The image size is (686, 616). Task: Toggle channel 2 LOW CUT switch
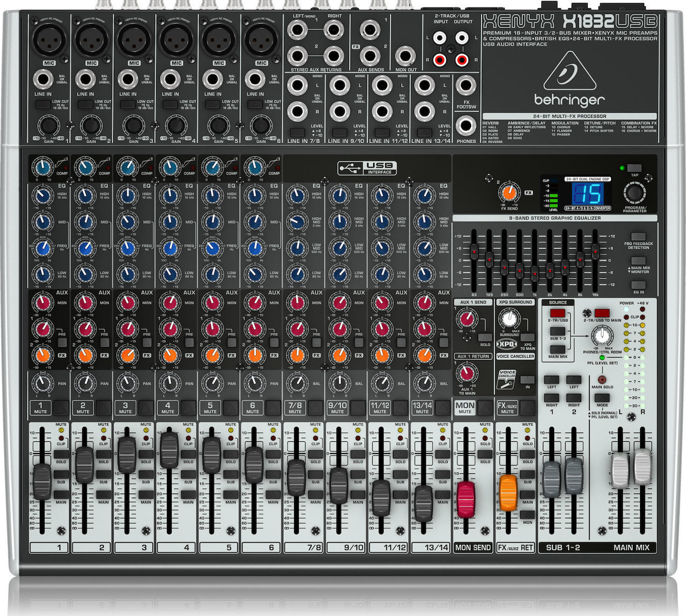[85, 105]
